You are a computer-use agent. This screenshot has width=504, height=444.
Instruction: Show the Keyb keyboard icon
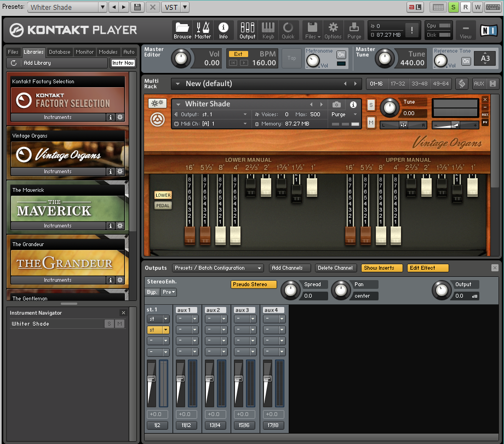coord(268,30)
